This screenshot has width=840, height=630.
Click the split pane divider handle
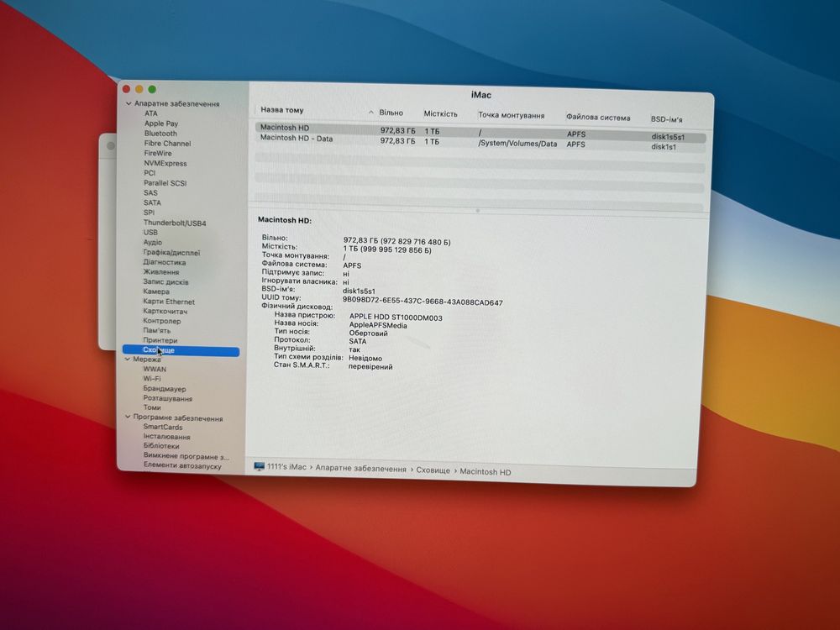[x=478, y=211]
